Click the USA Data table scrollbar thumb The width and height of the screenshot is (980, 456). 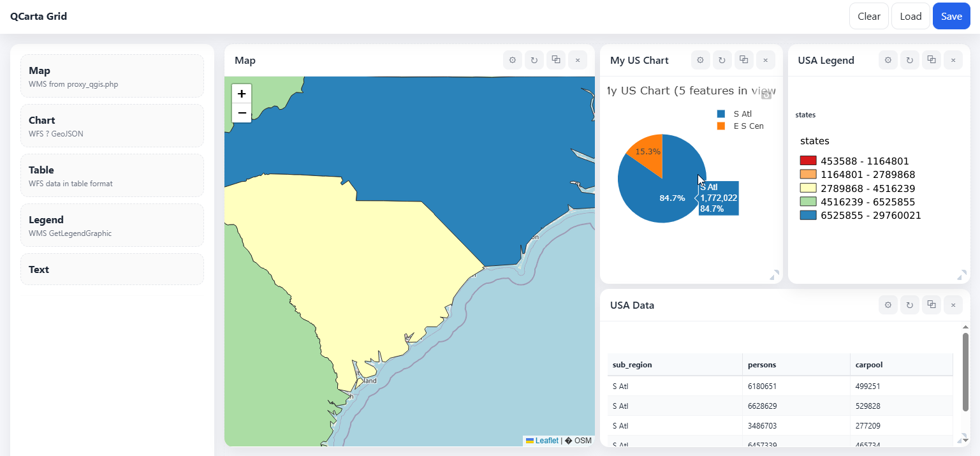pos(965,371)
